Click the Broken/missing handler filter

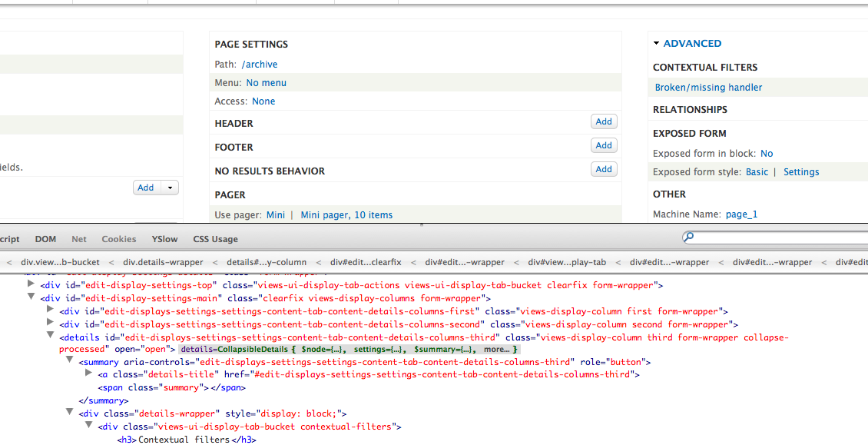coord(708,88)
